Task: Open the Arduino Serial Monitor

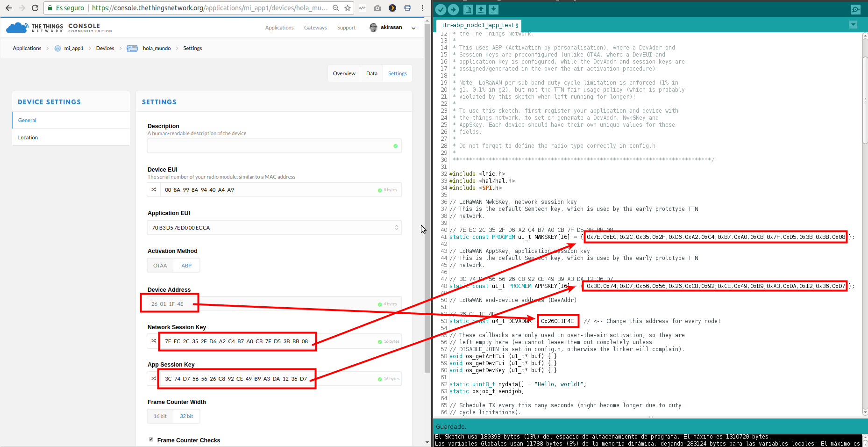Action: 855,9
